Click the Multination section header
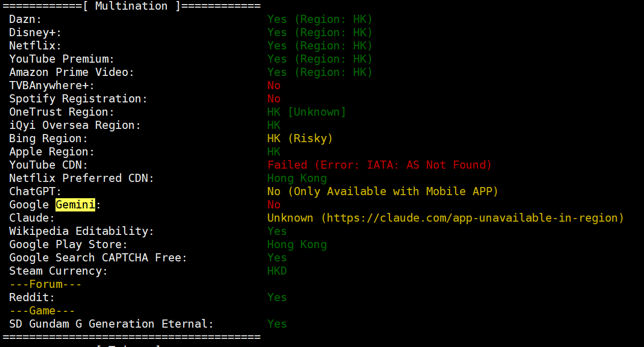The image size is (644, 347). click(x=131, y=6)
